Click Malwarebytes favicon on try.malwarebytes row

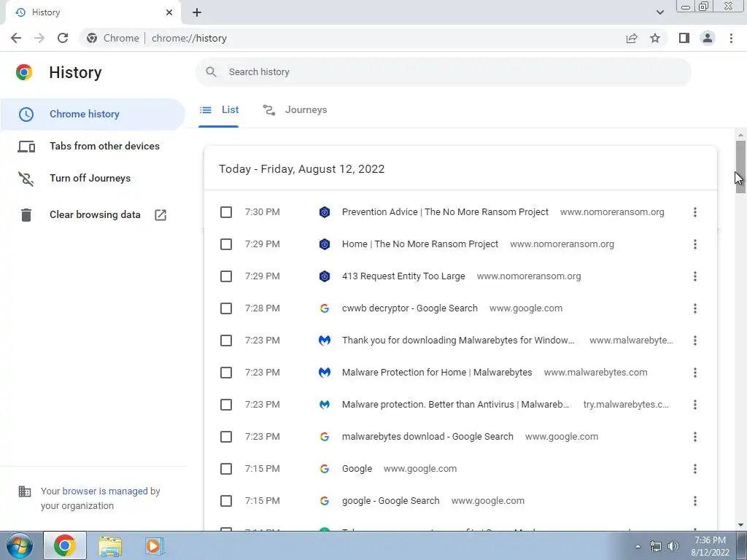coord(325,405)
